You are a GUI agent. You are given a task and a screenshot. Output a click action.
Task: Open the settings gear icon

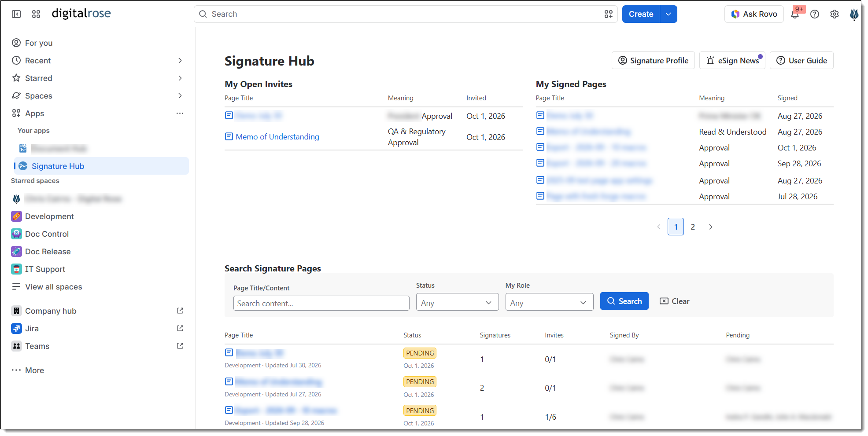(x=835, y=14)
